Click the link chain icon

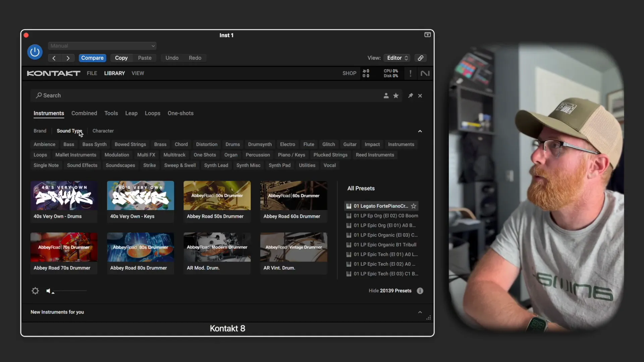click(x=421, y=58)
